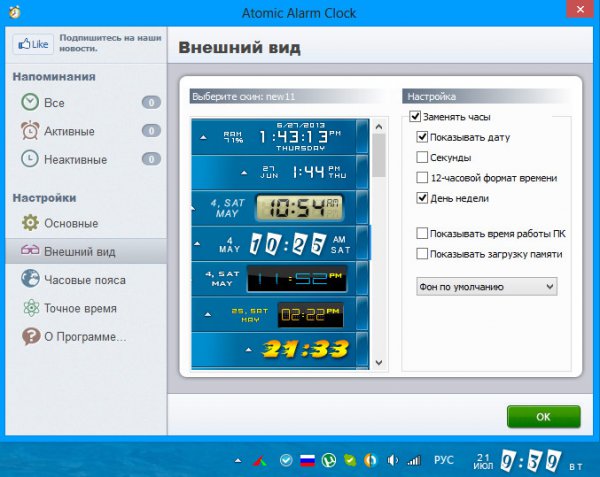Toggle the Заменять часы checkbox

[415, 116]
